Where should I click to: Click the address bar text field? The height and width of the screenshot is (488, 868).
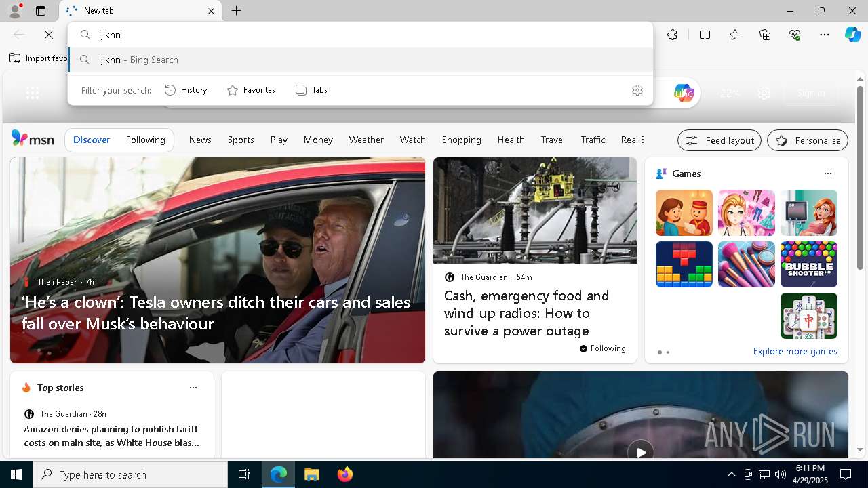(x=360, y=35)
